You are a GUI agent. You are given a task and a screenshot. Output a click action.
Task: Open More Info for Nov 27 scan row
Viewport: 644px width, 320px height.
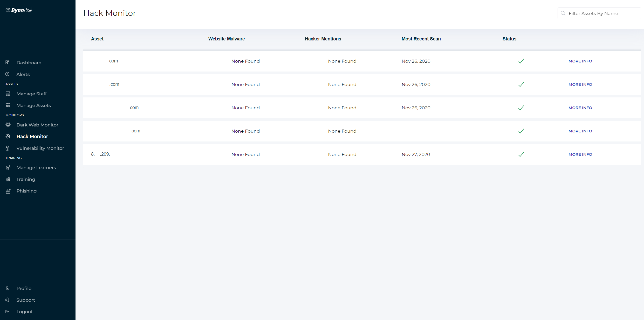pyautogui.click(x=580, y=154)
